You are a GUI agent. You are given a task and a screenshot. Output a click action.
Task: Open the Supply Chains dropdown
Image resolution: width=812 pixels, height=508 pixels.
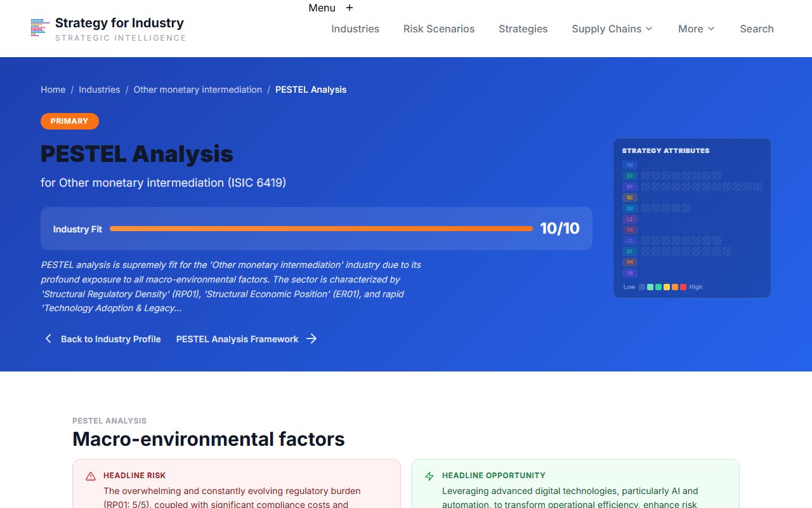[x=611, y=29]
